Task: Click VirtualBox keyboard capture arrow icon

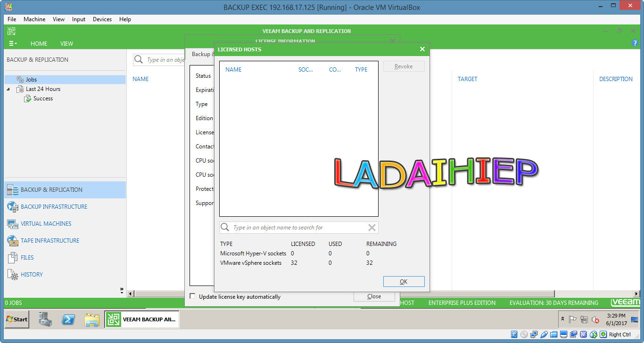Action: tap(603, 335)
